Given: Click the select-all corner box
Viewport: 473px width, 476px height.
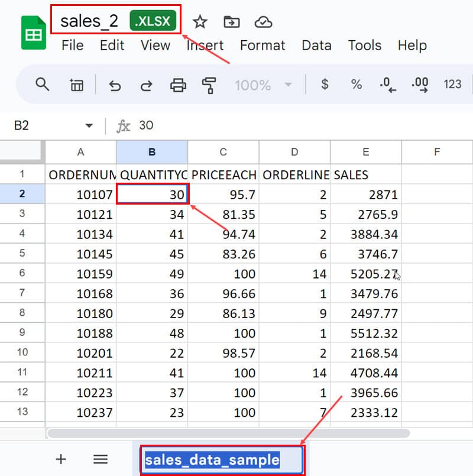Looking at the screenshot, I should click(22, 151).
